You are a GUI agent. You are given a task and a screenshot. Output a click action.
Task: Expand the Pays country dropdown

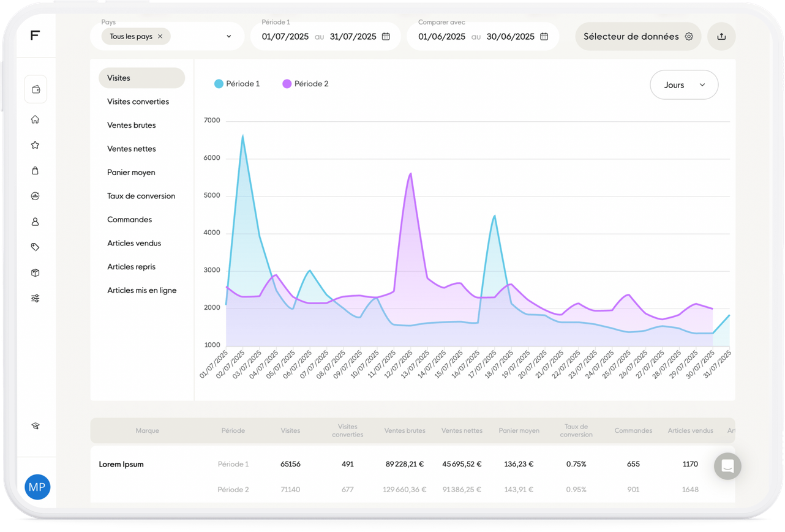click(x=229, y=37)
